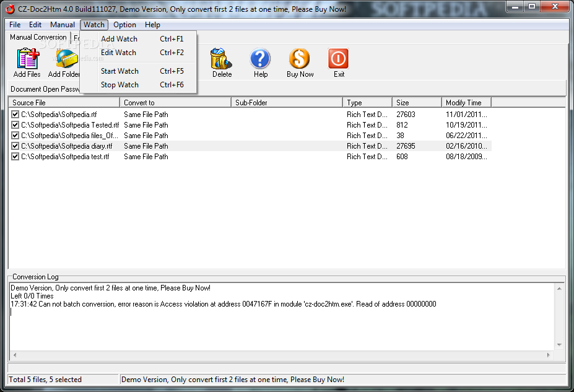The image size is (574, 392).
Task: Click the Delete trash can icon
Action: [220, 59]
